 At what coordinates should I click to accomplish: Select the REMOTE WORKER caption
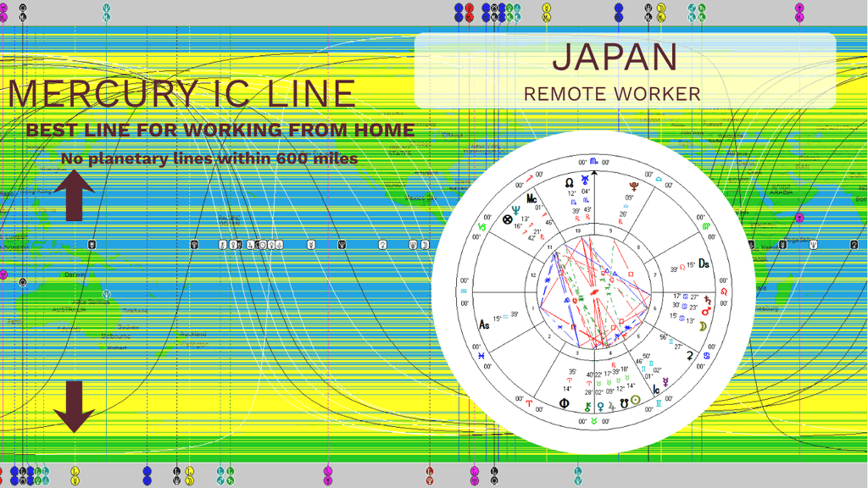[x=612, y=94]
